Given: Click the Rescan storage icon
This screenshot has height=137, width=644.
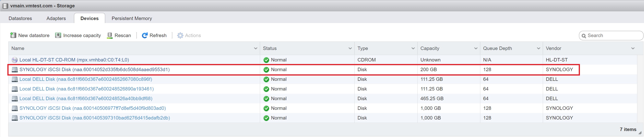Looking at the screenshot, I should [x=110, y=35].
